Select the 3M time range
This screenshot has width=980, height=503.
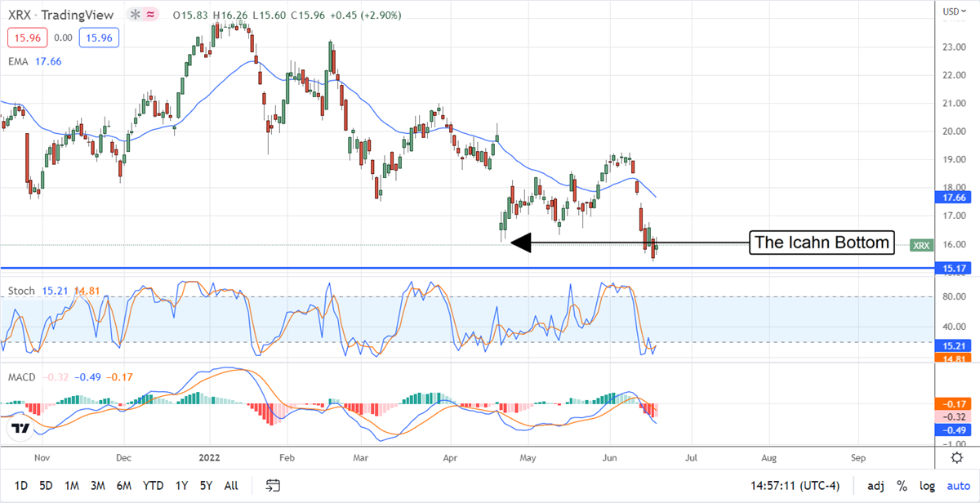click(98, 486)
